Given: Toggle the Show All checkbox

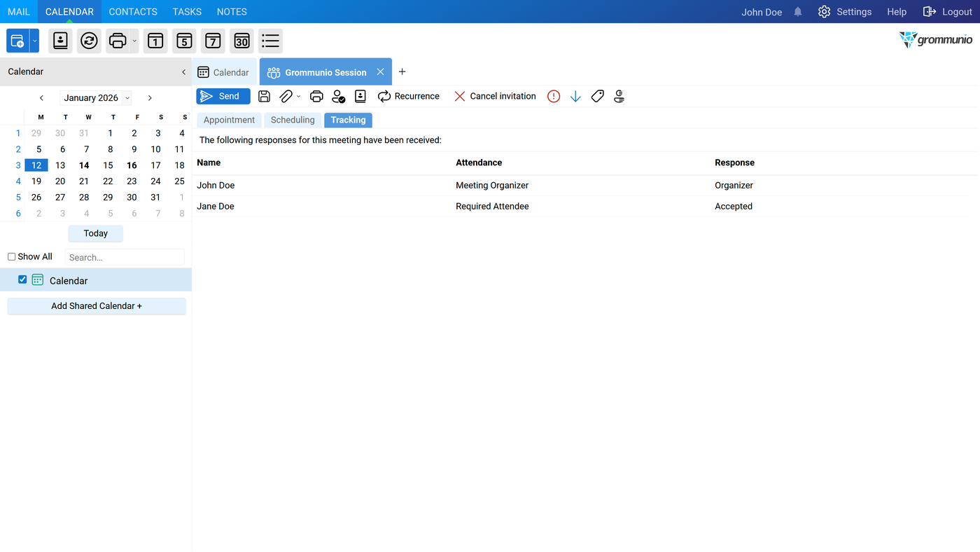Looking at the screenshot, I should pos(12,257).
